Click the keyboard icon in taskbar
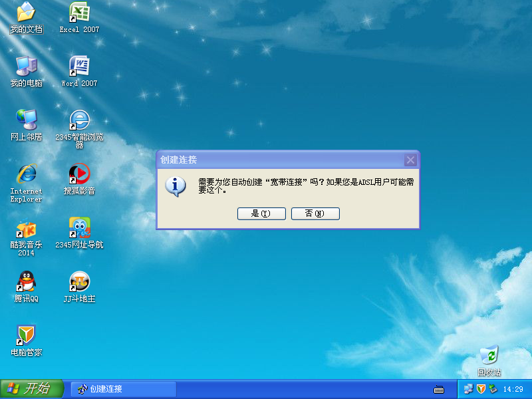The image size is (532, 399). click(439, 389)
